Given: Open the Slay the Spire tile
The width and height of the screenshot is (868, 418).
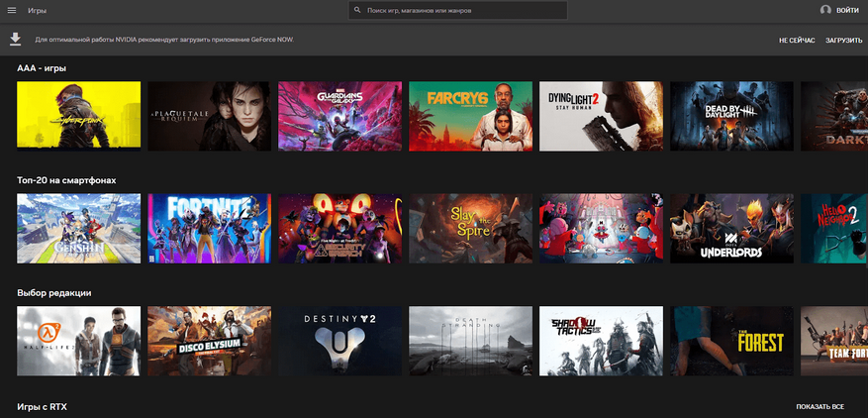Looking at the screenshot, I should click(x=470, y=229).
